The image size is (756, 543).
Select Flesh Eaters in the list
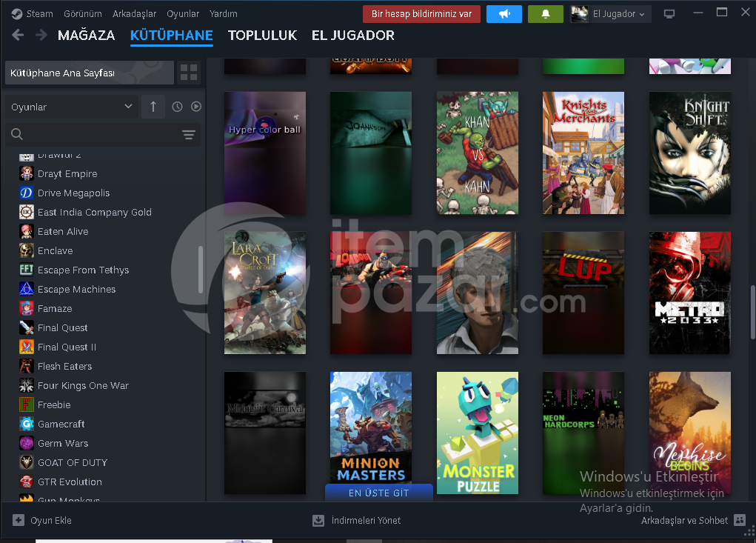coord(64,367)
